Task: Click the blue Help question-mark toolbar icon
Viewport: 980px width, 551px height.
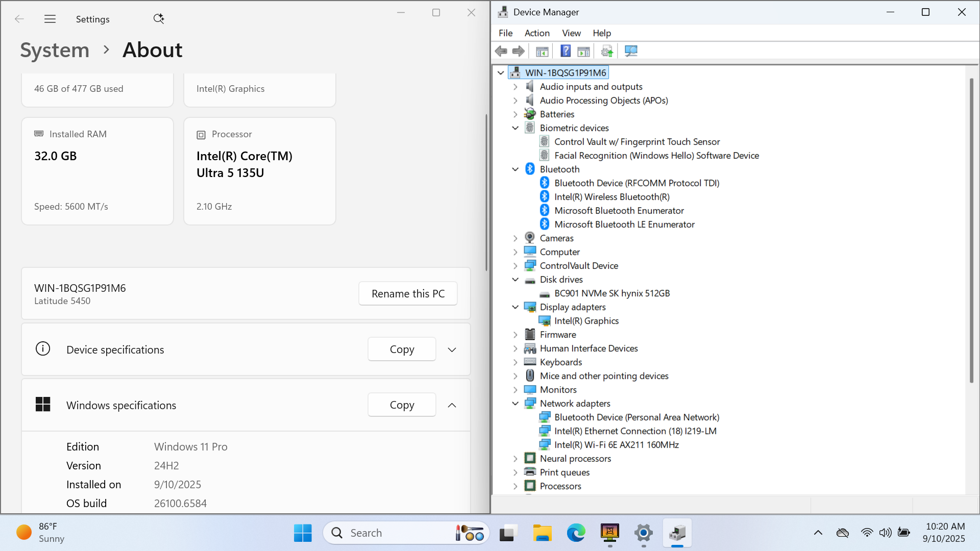Action: (x=566, y=51)
